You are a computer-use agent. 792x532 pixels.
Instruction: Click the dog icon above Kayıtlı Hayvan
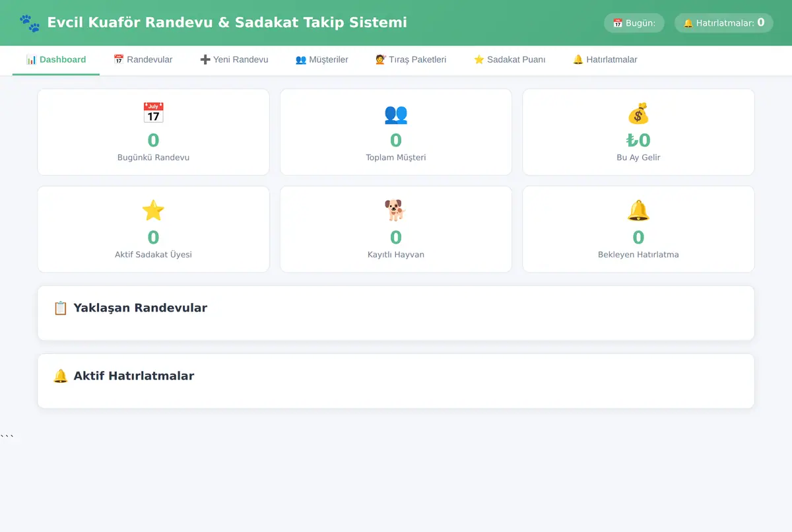pos(396,211)
